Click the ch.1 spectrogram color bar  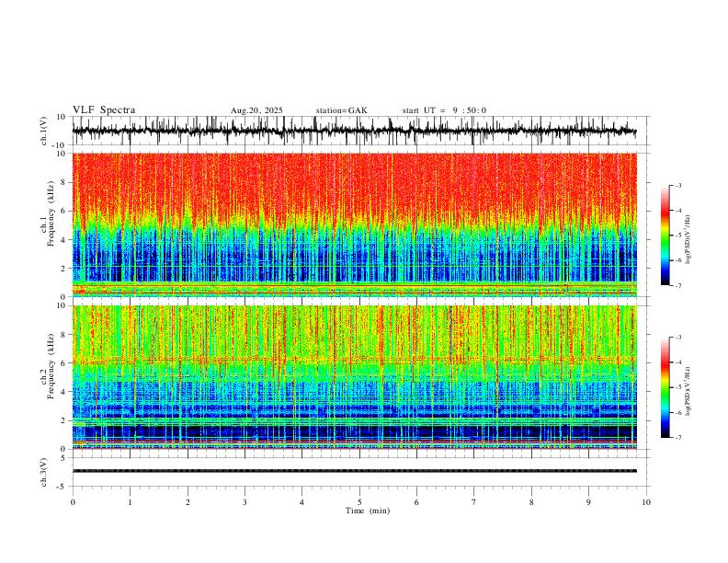click(665, 236)
